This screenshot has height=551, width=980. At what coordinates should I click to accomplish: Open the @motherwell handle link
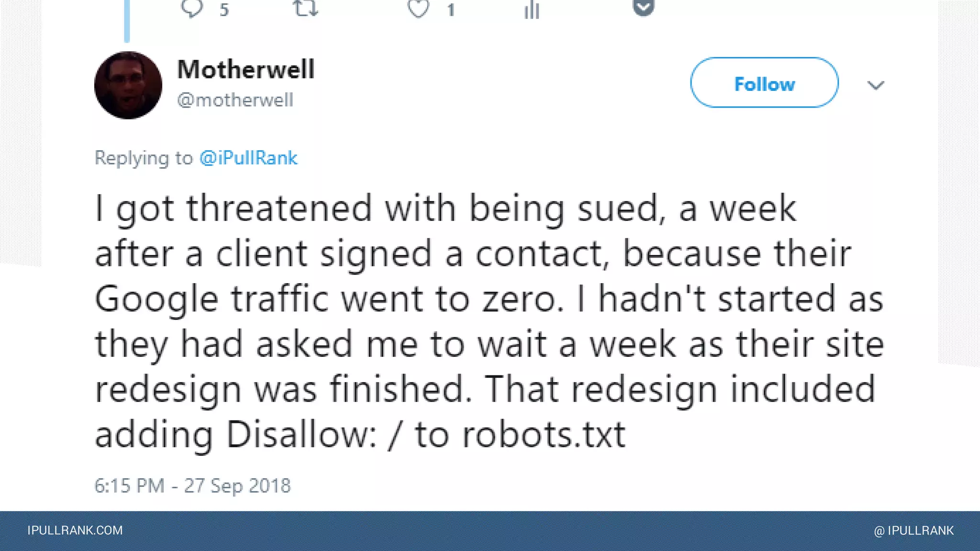(x=235, y=100)
